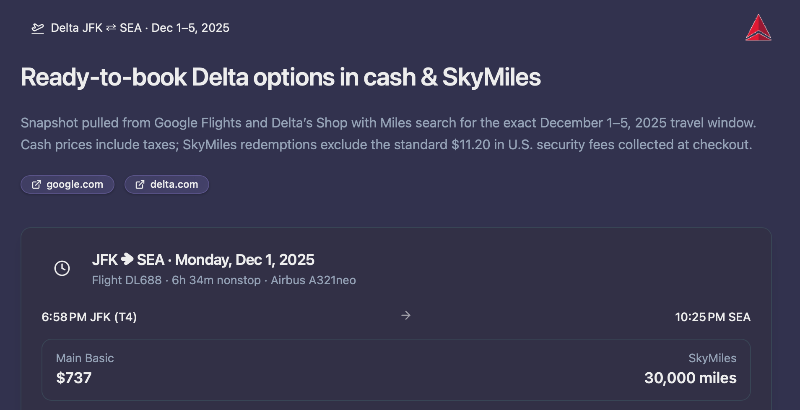Click the airplane icon in the header

click(x=38, y=28)
